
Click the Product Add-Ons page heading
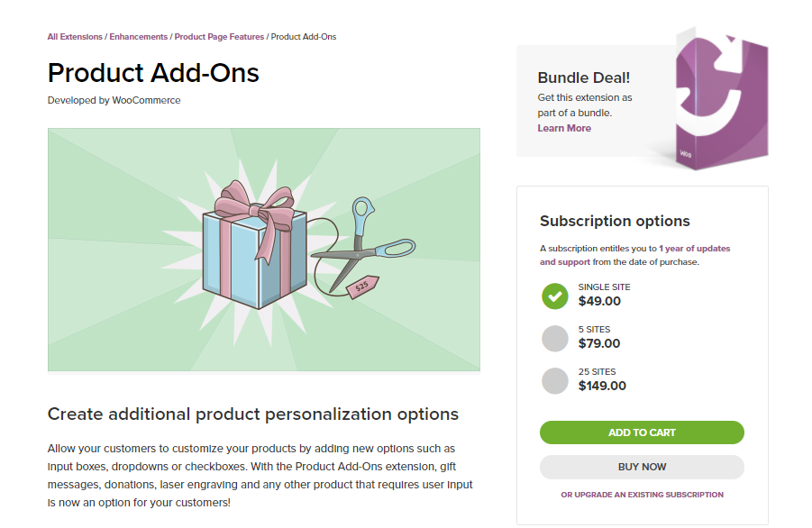(153, 73)
